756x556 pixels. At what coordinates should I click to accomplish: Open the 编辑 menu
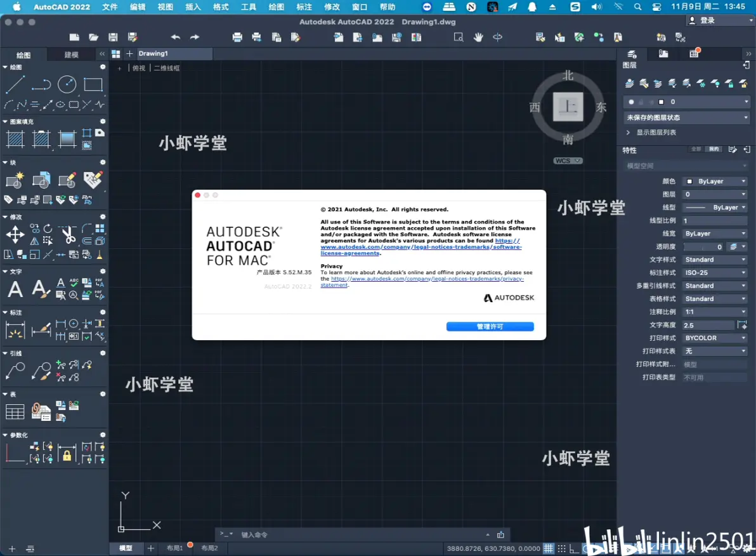tap(138, 7)
